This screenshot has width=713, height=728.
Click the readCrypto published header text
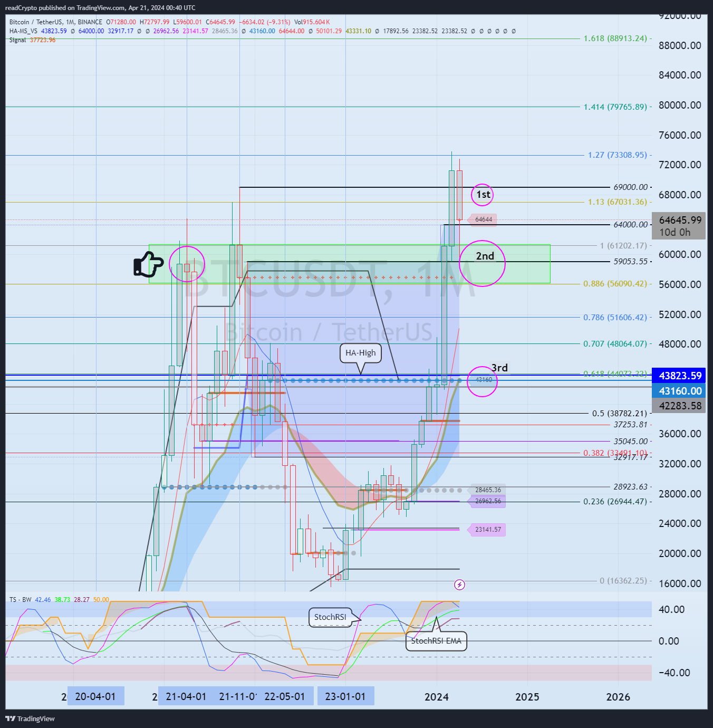100,7
